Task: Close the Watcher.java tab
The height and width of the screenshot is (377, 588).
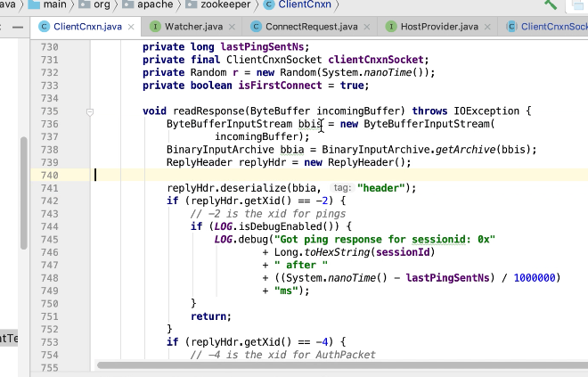Action: tap(232, 27)
